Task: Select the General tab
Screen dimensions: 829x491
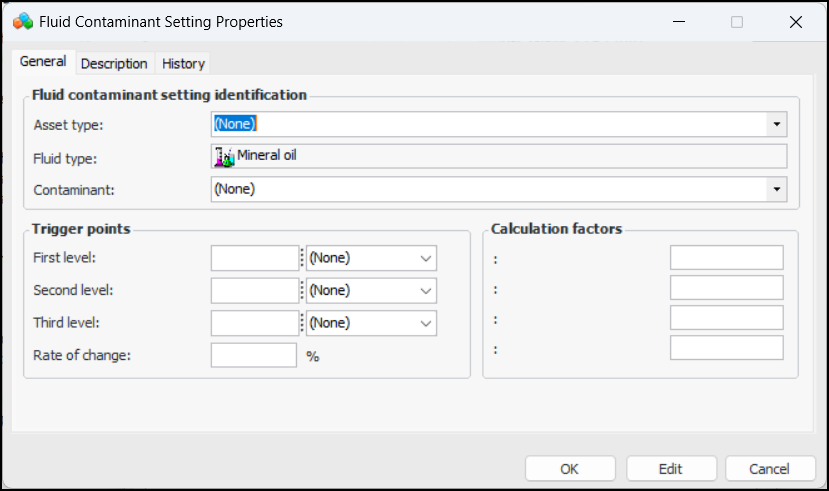Action: 43,62
